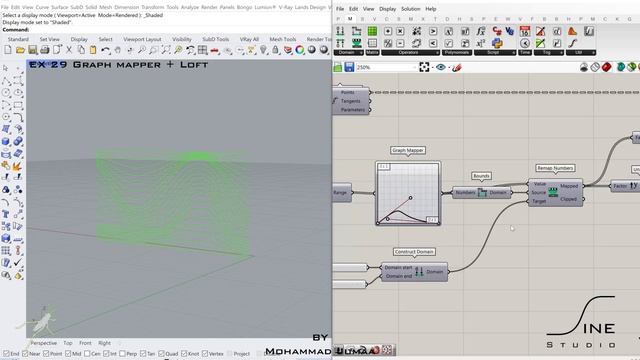Select the Pan hand tool

point(118,50)
